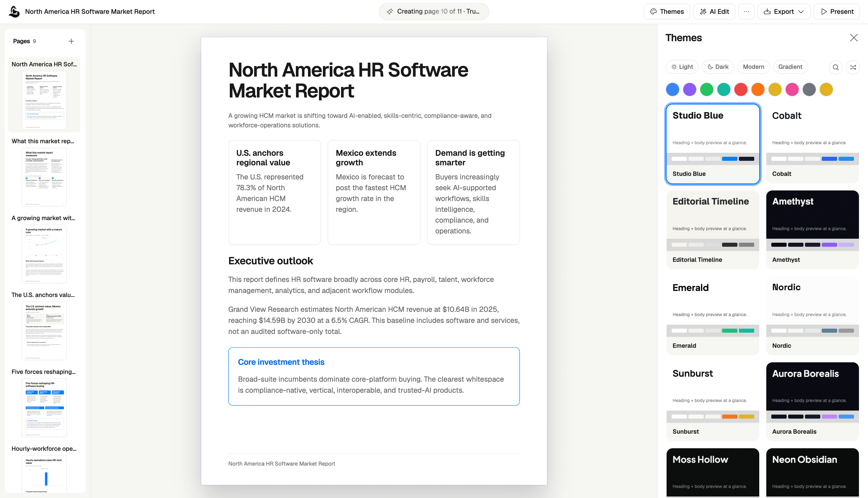Click the 'Mexico extends growth' card
868x498 pixels.
point(374,192)
